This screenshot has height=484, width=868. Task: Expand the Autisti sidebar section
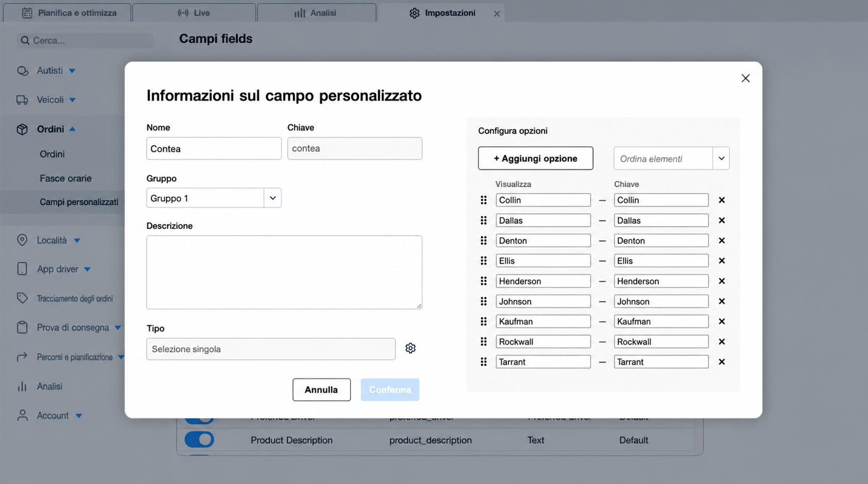pyautogui.click(x=72, y=71)
